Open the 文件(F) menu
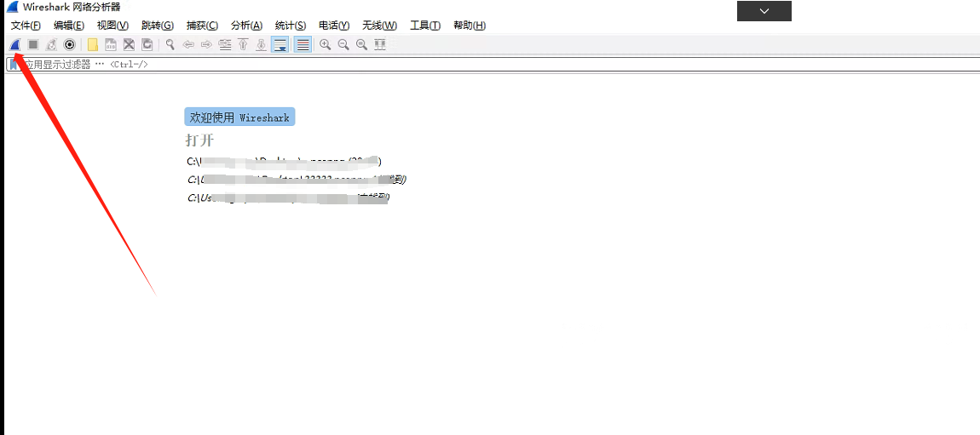 coord(26,26)
